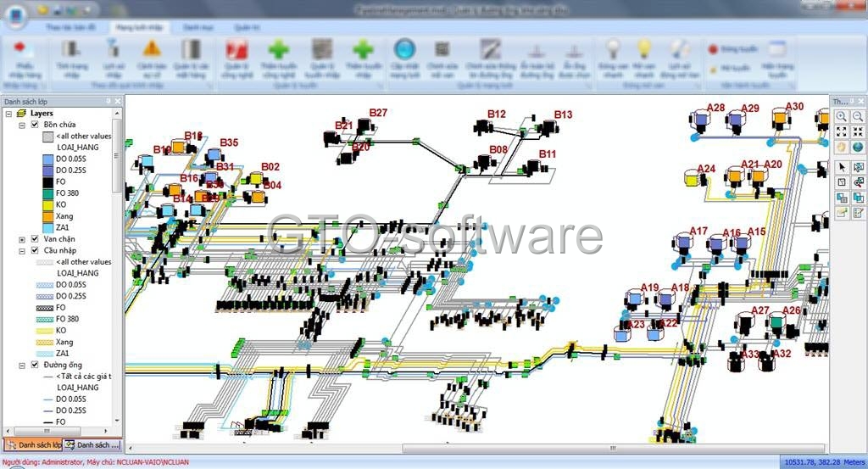Switch to the first ribbon tab

coord(71,27)
